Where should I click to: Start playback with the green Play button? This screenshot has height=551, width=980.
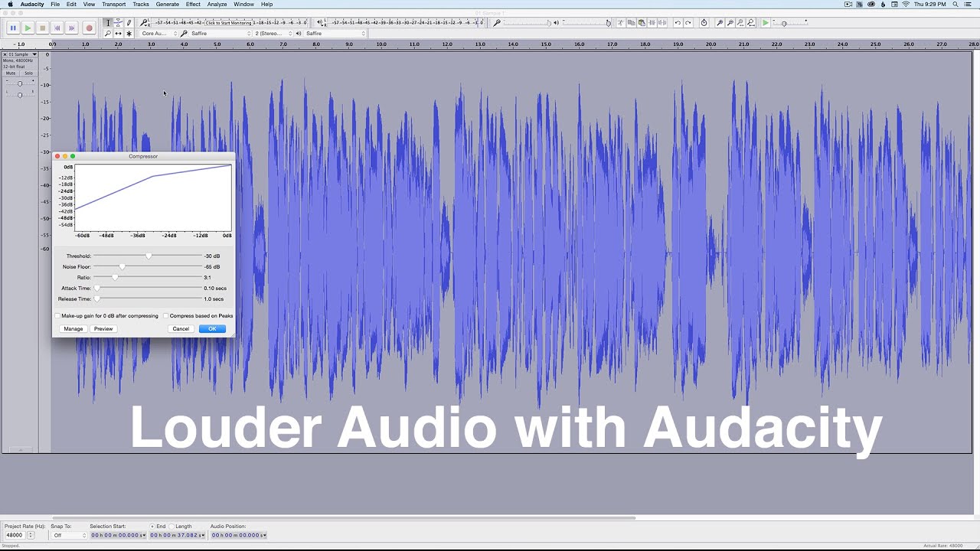click(x=28, y=28)
